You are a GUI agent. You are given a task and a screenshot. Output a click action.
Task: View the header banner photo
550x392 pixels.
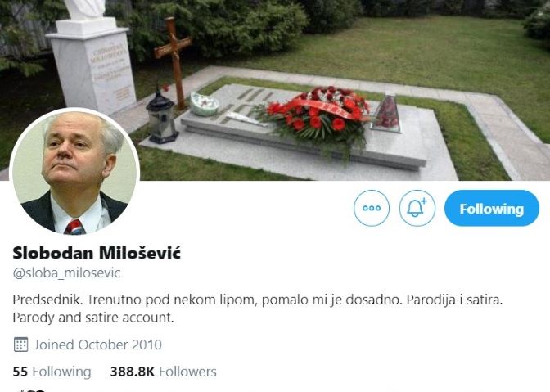coord(275,90)
